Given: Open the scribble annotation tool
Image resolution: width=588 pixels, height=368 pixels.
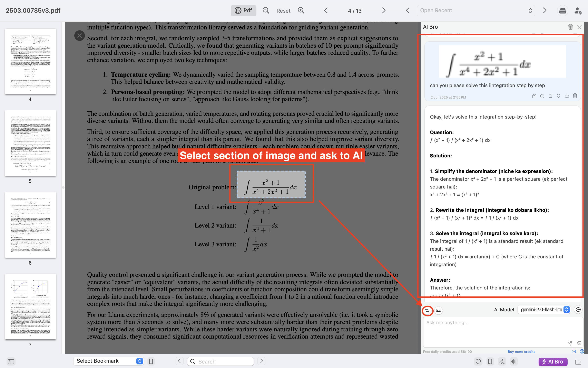Looking at the screenshot, I should coord(502,362).
